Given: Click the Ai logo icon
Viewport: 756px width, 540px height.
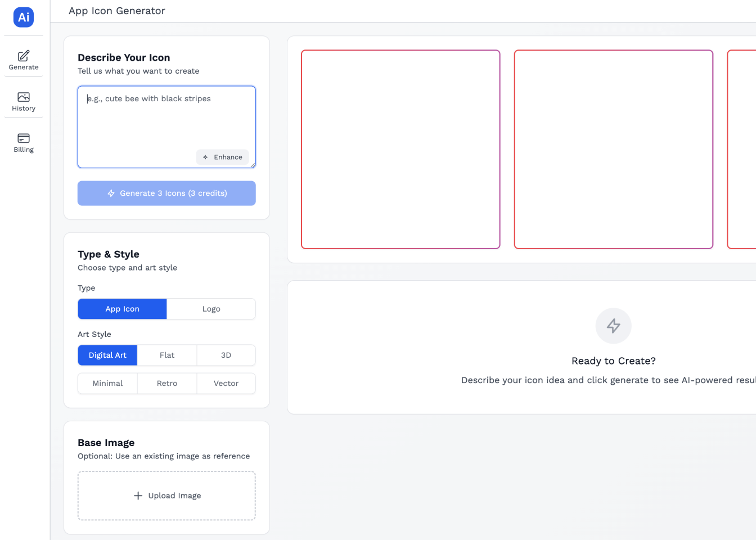Looking at the screenshot, I should point(24,17).
